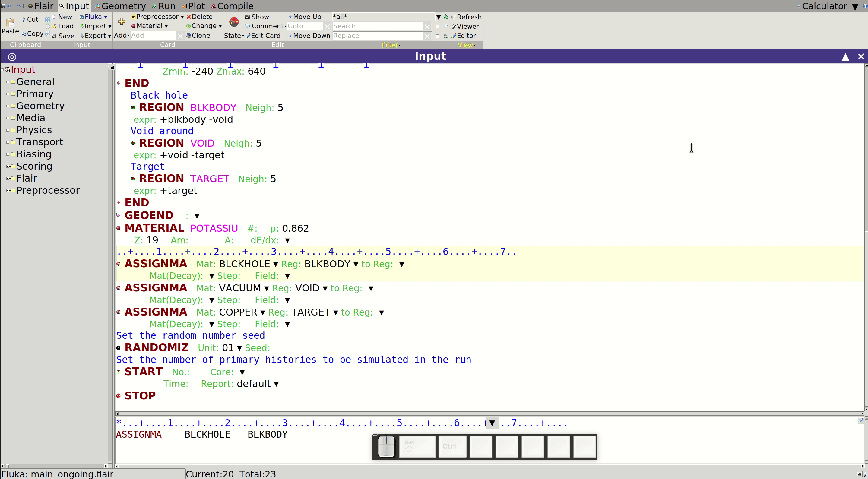The image size is (868, 479).
Task: Expand the General tree node
Action: (x=8, y=82)
